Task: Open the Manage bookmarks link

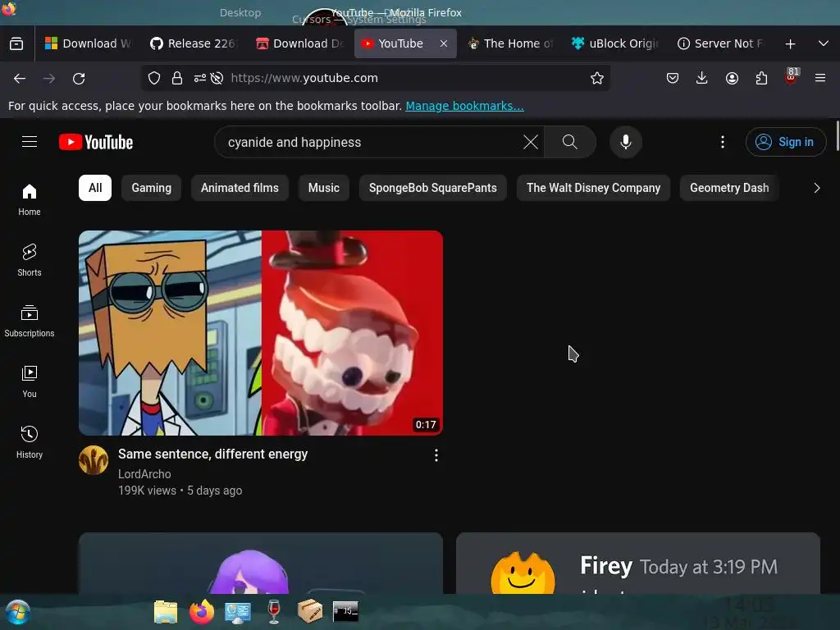Action: click(464, 106)
